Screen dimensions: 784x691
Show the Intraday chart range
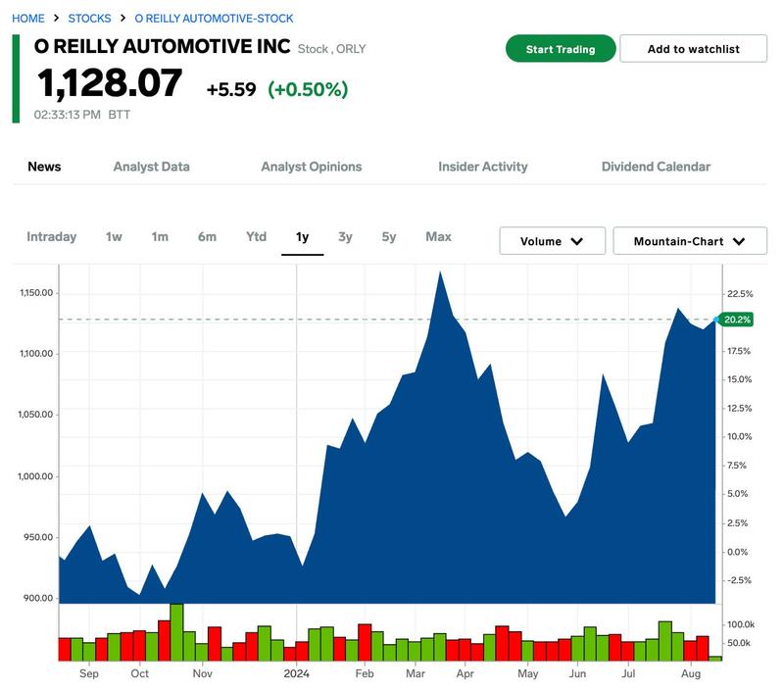[x=52, y=236]
